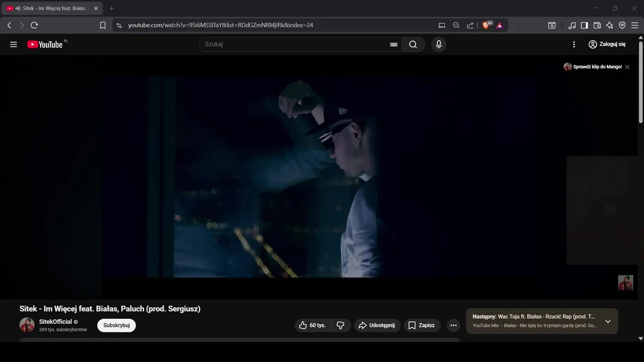The width and height of the screenshot is (644, 362).
Task: Install app icon in address bar
Action: point(442,25)
